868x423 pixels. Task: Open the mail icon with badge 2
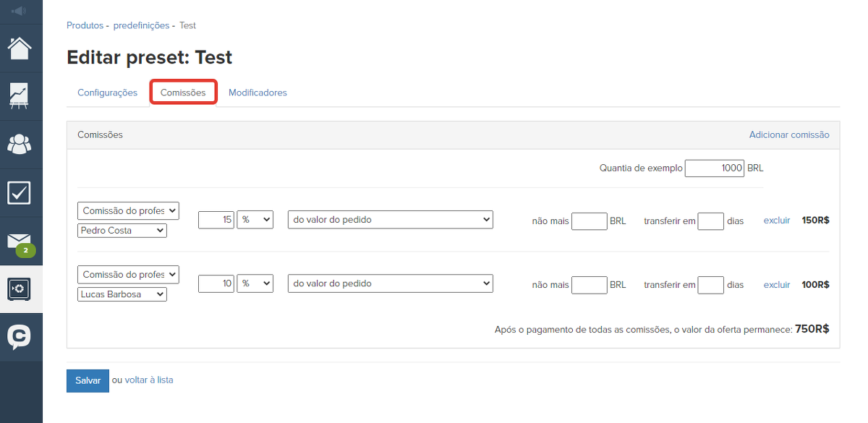20,242
